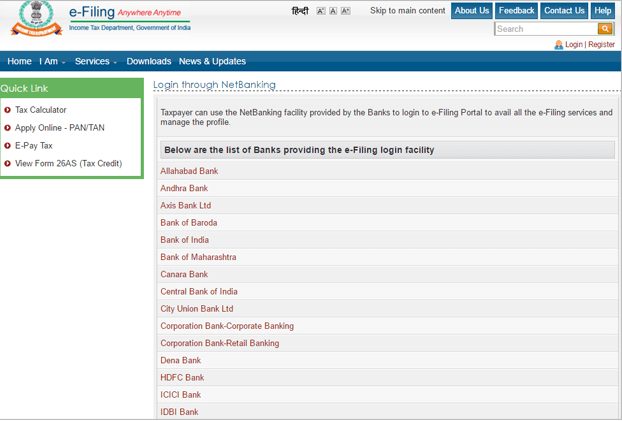Choose Bank of Baroda
Image resolution: width=622 pixels, height=421 pixels.
tap(189, 223)
